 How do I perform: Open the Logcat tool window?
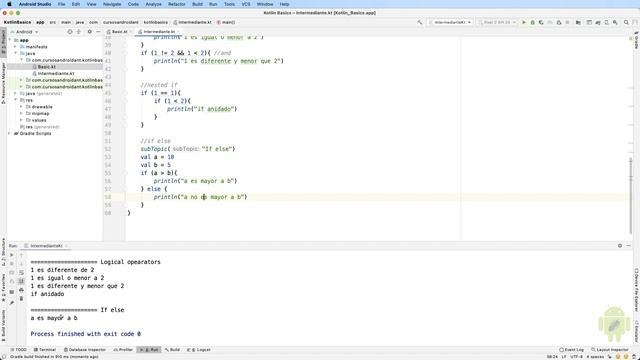(x=199, y=350)
